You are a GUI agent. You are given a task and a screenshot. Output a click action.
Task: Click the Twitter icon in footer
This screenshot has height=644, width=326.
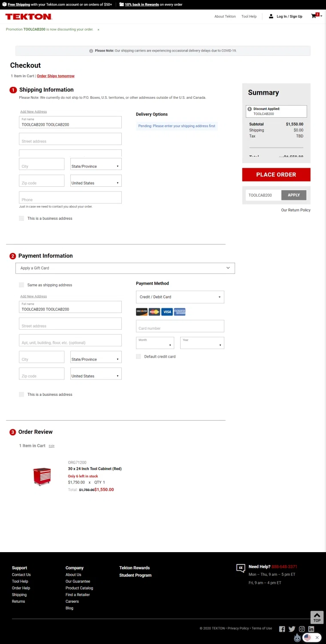pos(292,629)
